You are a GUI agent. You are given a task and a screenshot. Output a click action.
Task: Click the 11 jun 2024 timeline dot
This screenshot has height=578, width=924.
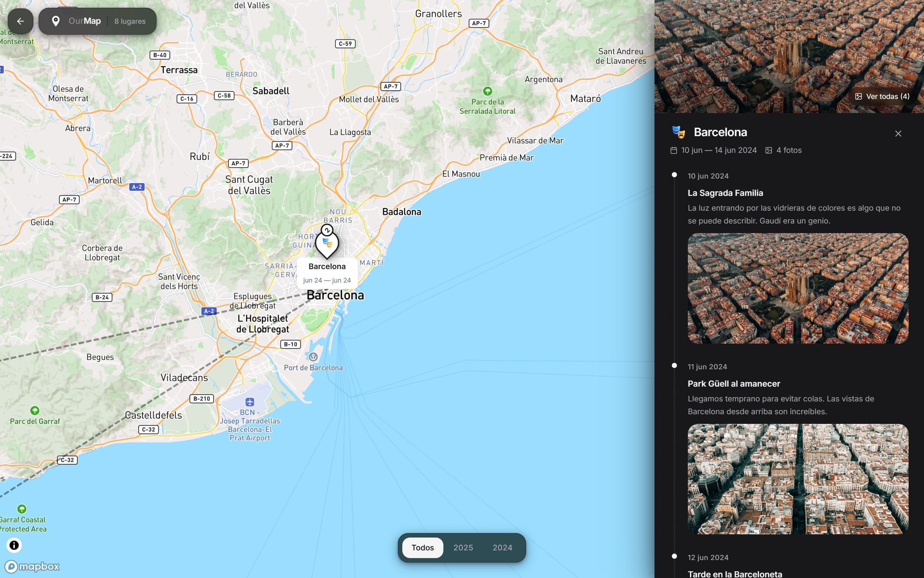coord(674,366)
